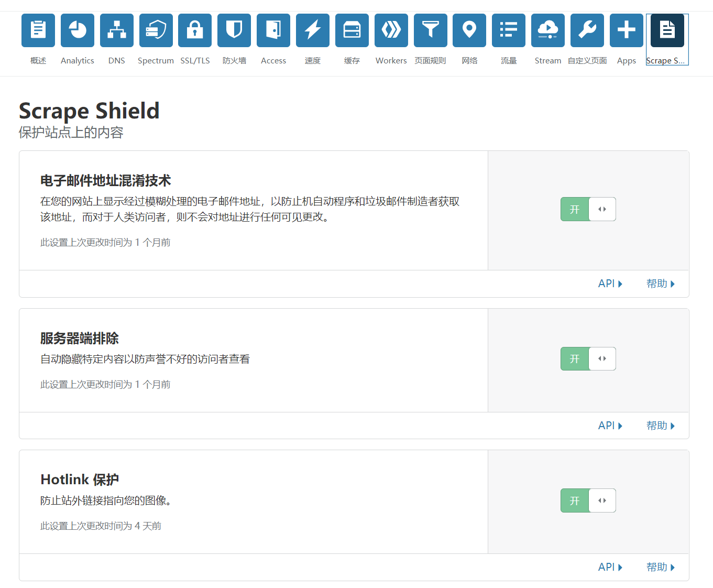Open the 网络 location pin icon
The height and width of the screenshot is (588, 713).
[x=469, y=30]
